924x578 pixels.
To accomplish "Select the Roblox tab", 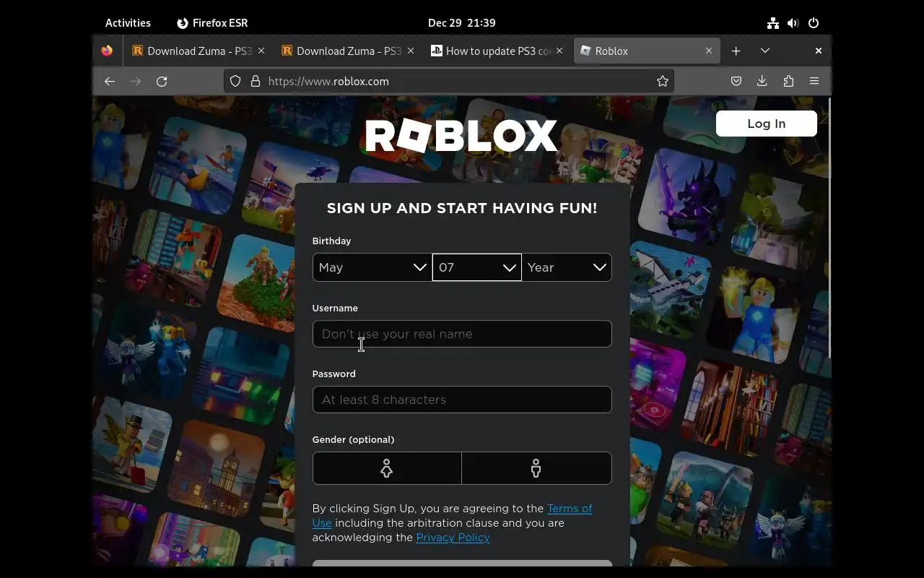I will pos(647,51).
